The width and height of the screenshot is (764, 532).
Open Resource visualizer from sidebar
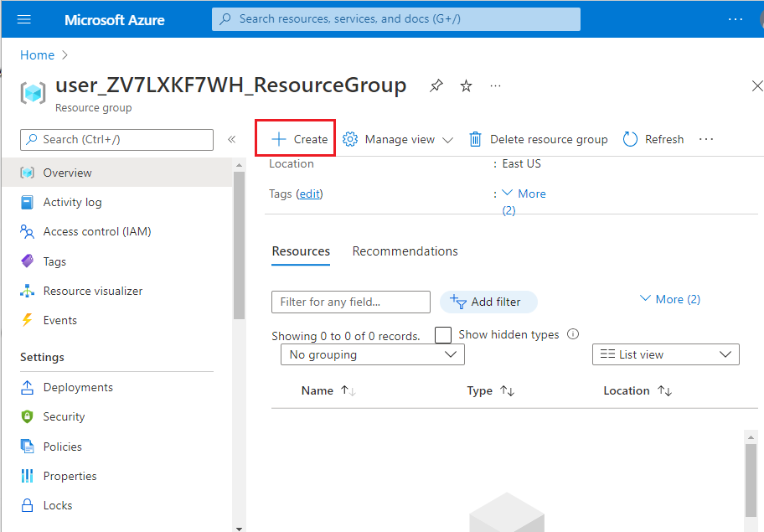92,291
